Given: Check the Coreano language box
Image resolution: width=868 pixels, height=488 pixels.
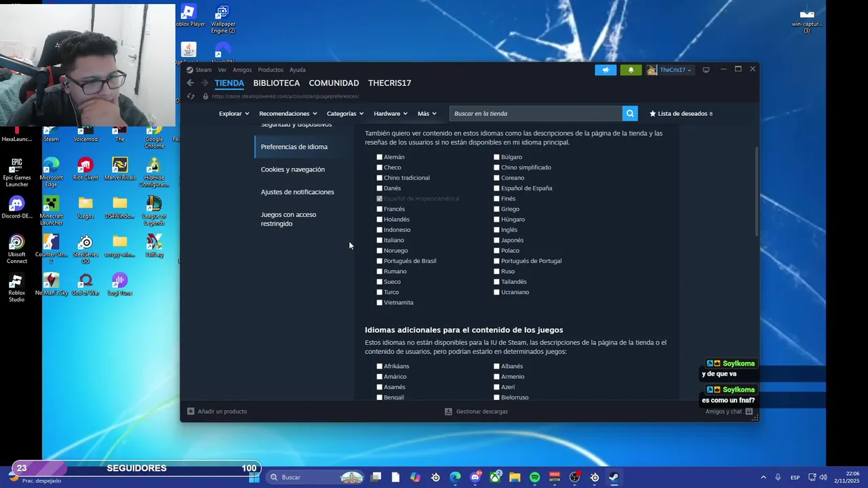Looking at the screenshot, I should [x=496, y=178].
